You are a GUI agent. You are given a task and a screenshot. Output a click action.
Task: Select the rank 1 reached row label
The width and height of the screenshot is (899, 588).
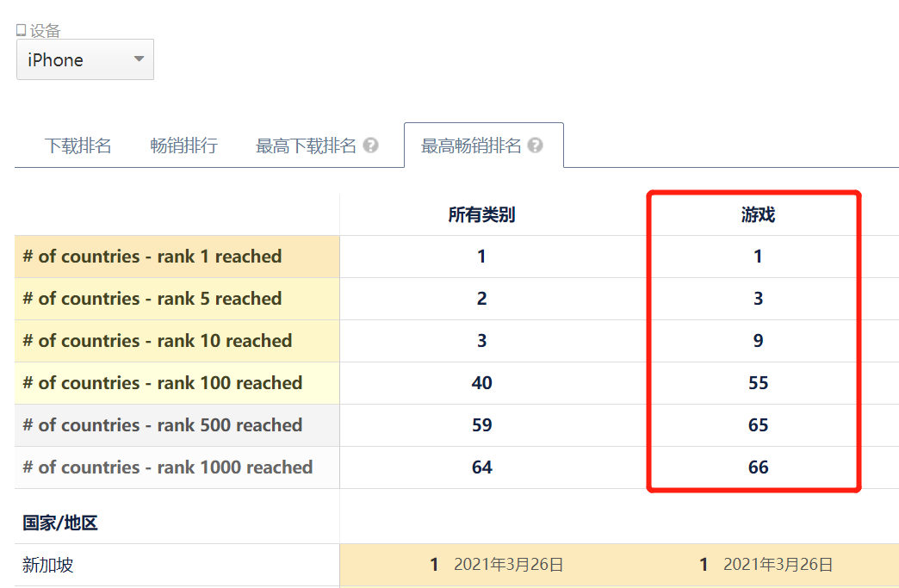point(152,257)
